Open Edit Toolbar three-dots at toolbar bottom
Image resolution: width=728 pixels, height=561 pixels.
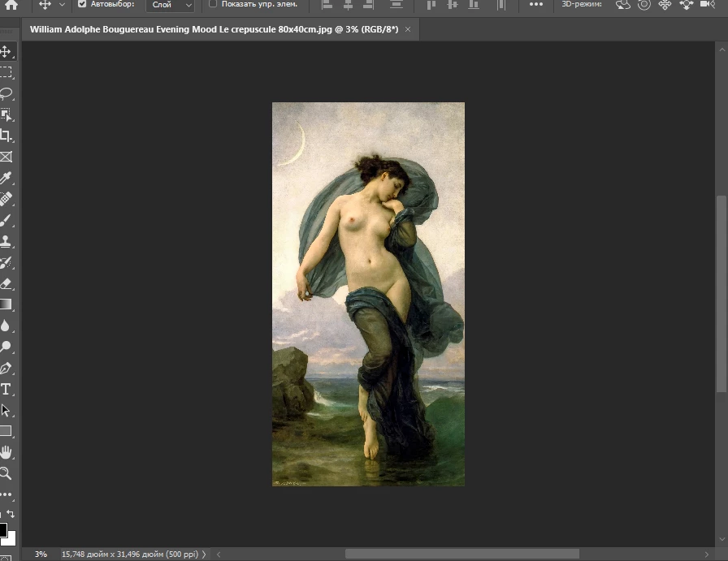click(x=6, y=494)
